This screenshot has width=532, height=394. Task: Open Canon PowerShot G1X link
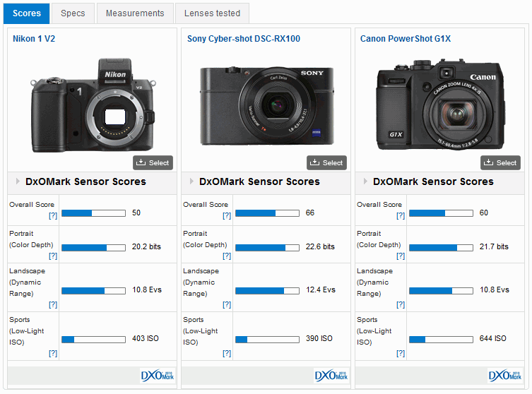point(406,39)
